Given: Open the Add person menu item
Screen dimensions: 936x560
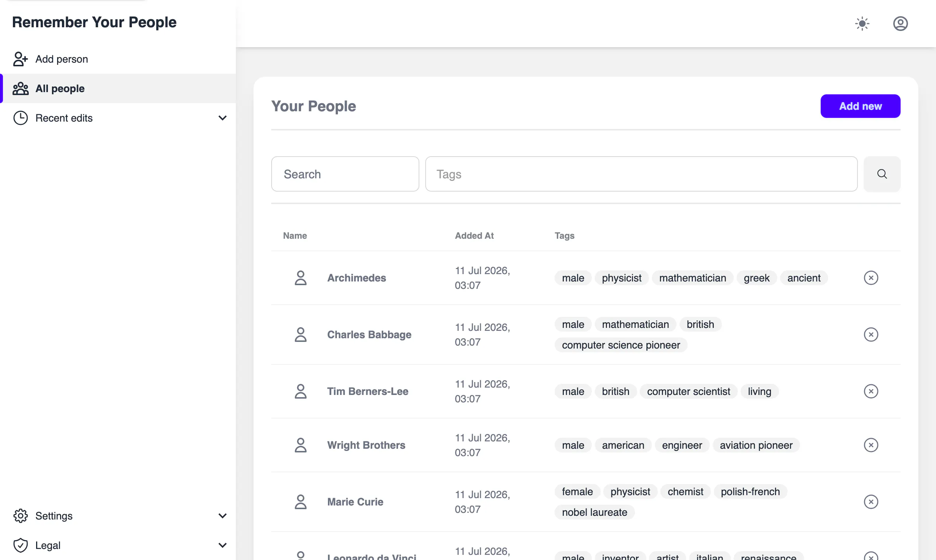Looking at the screenshot, I should [x=118, y=59].
